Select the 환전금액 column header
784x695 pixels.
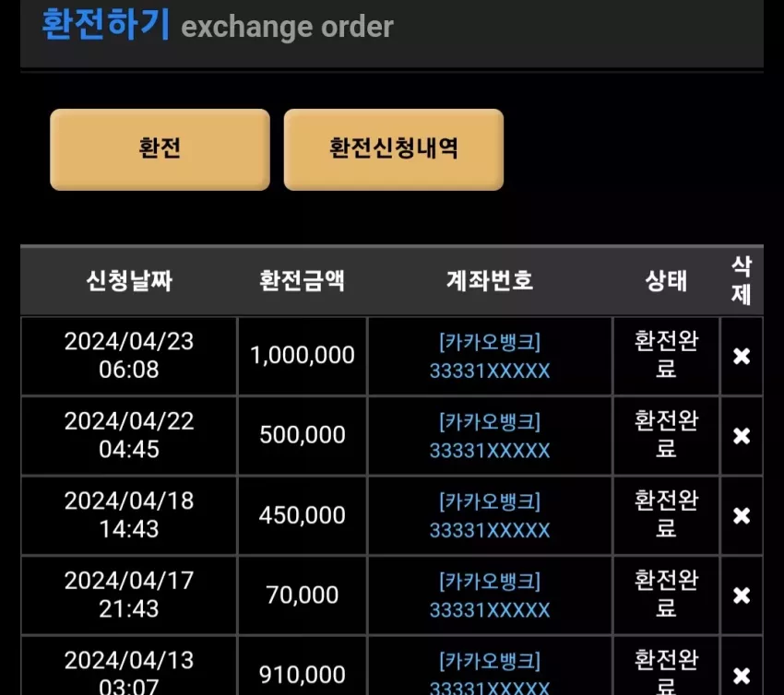click(302, 280)
